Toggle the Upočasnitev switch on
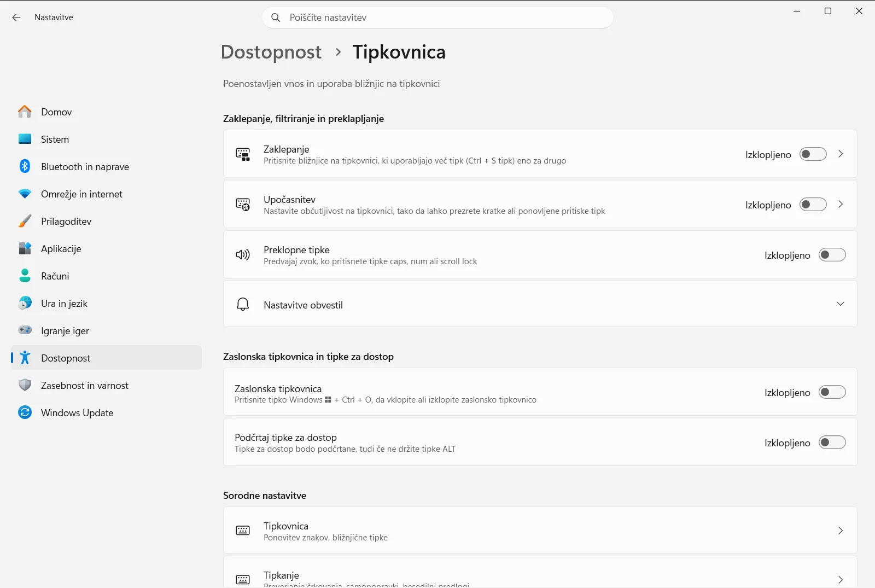875x588 pixels. point(813,205)
